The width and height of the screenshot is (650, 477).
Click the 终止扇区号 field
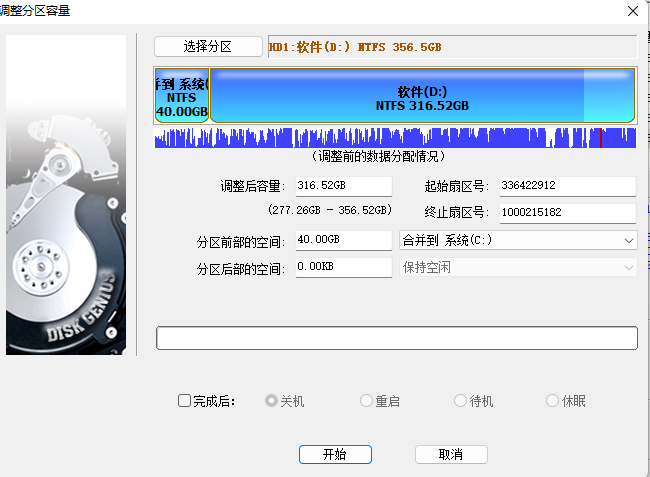point(567,213)
